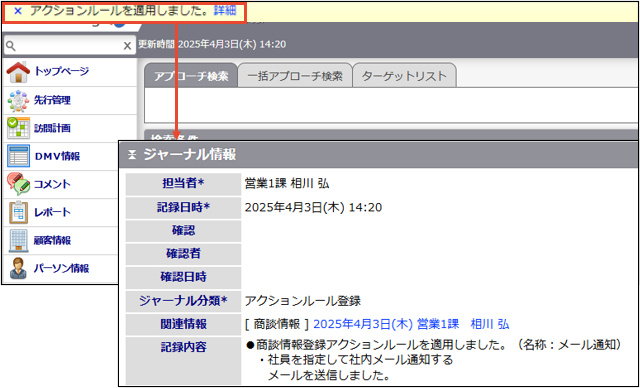Screen dimensions: 640x388
Task: Click text 社員を指定して社内メール通知する
Action: tap(360, 360)
